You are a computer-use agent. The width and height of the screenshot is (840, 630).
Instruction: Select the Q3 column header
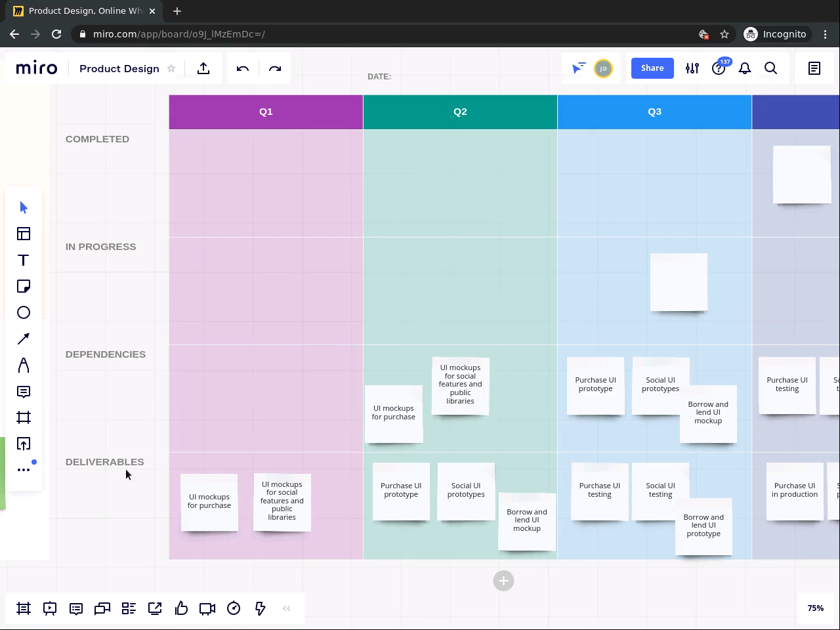[654, 112]
